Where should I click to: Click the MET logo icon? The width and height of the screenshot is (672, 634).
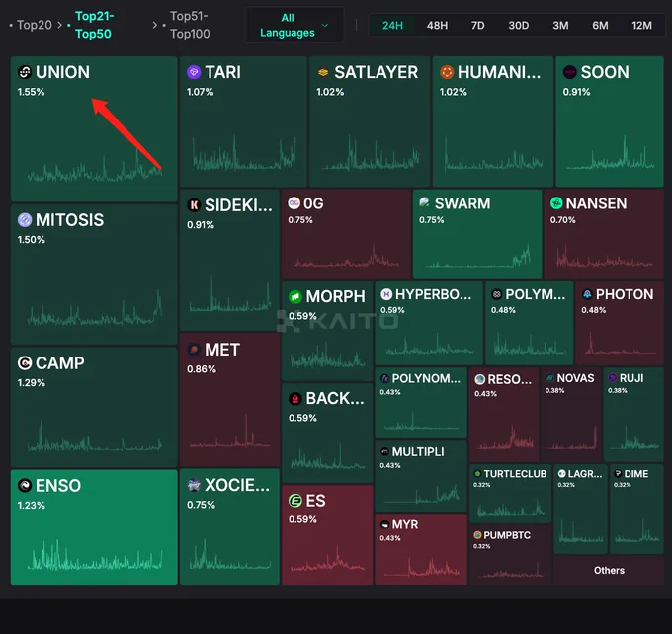tap(194, 350)
